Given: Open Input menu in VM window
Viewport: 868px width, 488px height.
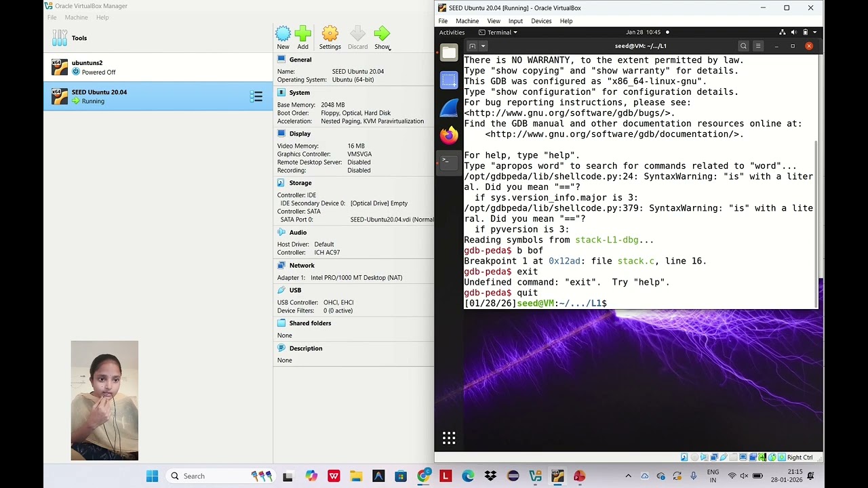Looking at the screenshot, I should coord(515,21).
